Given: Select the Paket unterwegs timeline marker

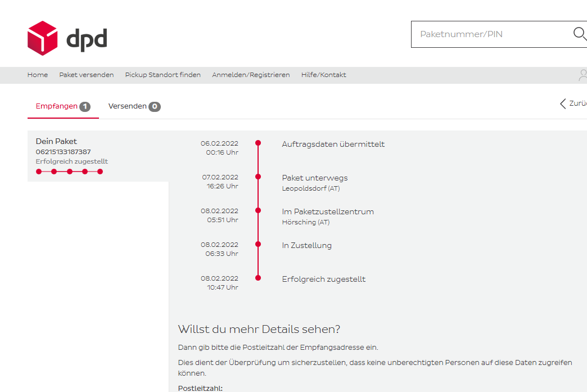Looking at the screenshot, I should [258, 177].
